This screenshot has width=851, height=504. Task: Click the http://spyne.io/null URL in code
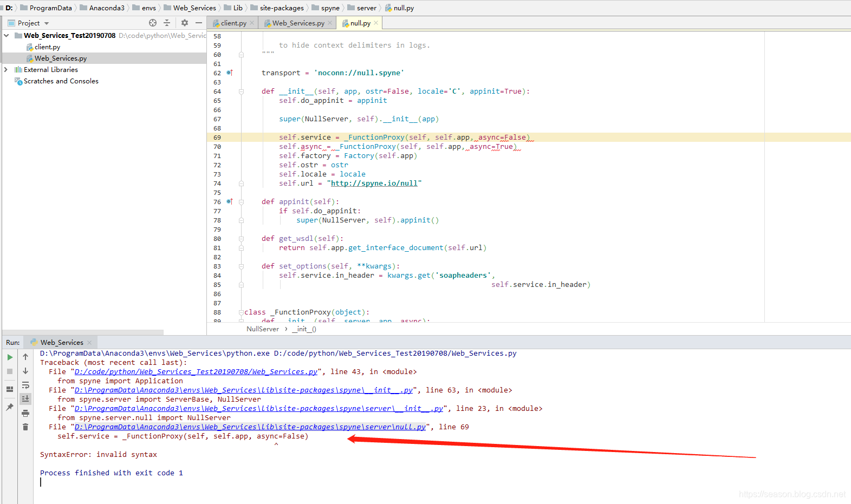point(374,184)
